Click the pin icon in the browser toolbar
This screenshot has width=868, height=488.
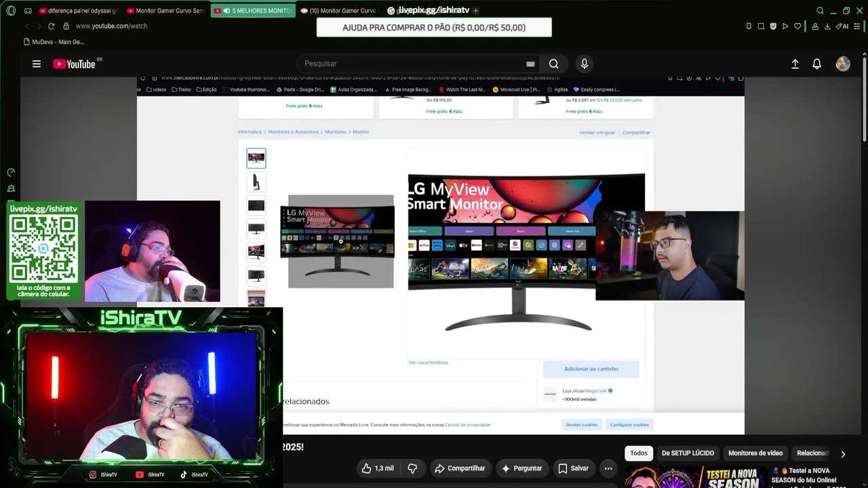point(749,26)
